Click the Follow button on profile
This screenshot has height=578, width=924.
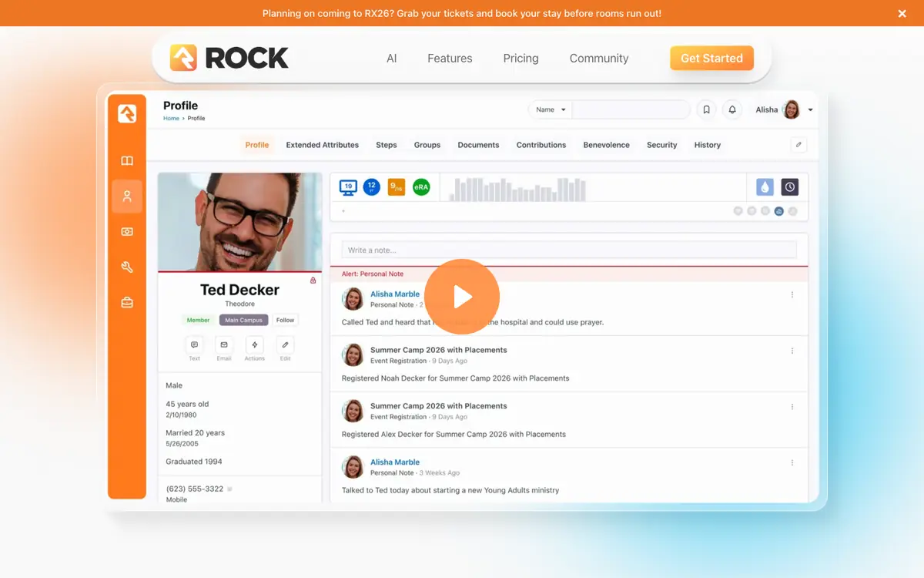click(x=286, y=320)
